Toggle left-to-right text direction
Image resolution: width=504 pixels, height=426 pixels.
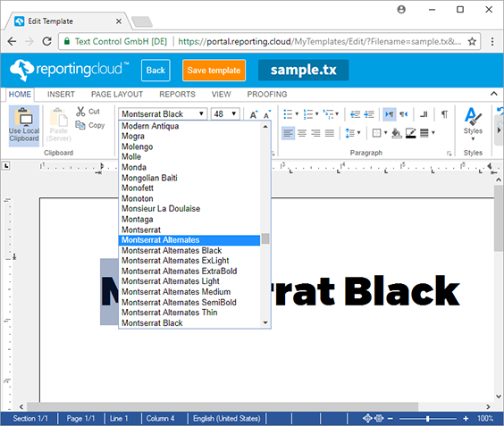[x=390, y=114]
